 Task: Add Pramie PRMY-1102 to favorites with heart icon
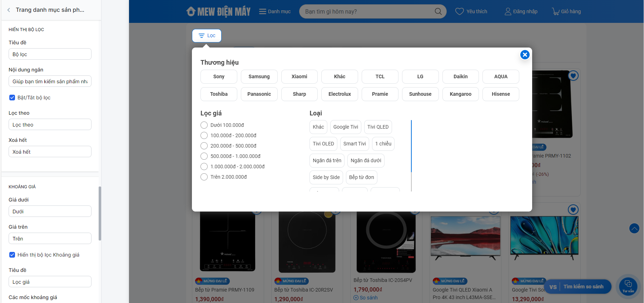click(x=573, y=76)
